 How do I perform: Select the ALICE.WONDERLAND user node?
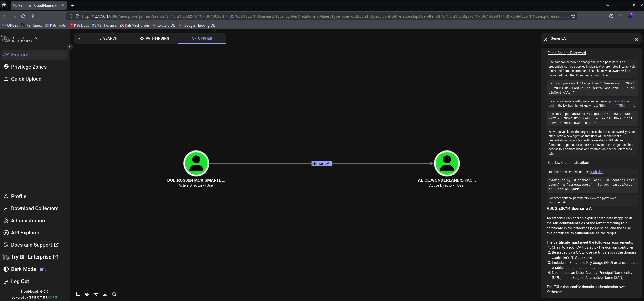[x=447, y=163]
